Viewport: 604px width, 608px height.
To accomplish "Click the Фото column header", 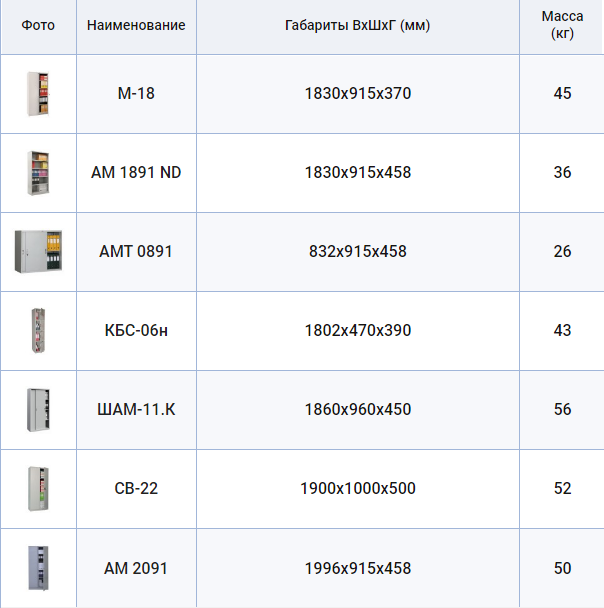I will click(38, 25).
